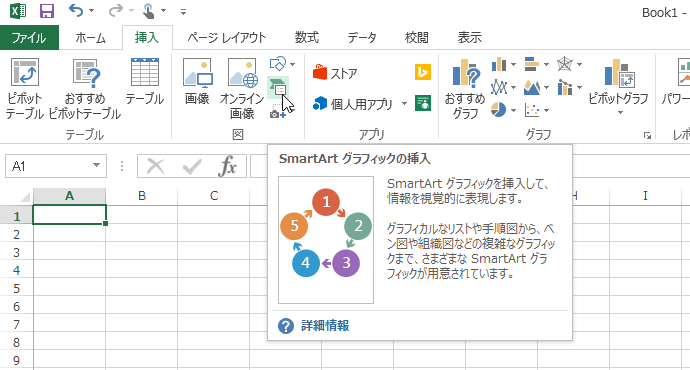Insert a テーブル
The height and width of the screenshot is (370, 690).
pos(144,82)
